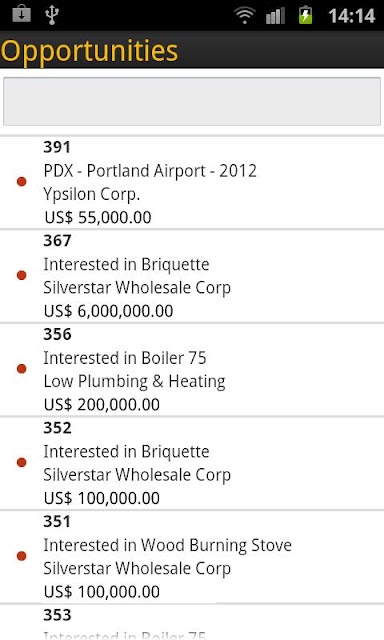Select opportunity number 352
The width and height of the screenshot is (384, 640).
coord(58,428)
